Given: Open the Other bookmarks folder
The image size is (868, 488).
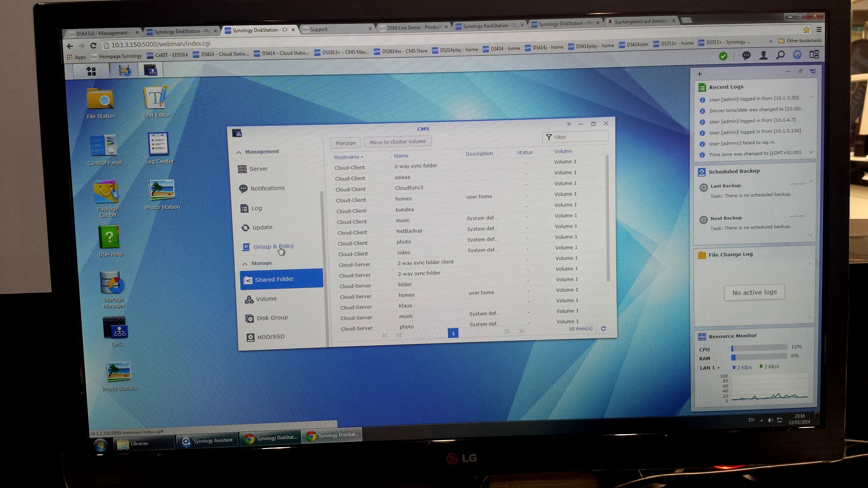Looking at the screenshot, I should click(x=800, y=41).
